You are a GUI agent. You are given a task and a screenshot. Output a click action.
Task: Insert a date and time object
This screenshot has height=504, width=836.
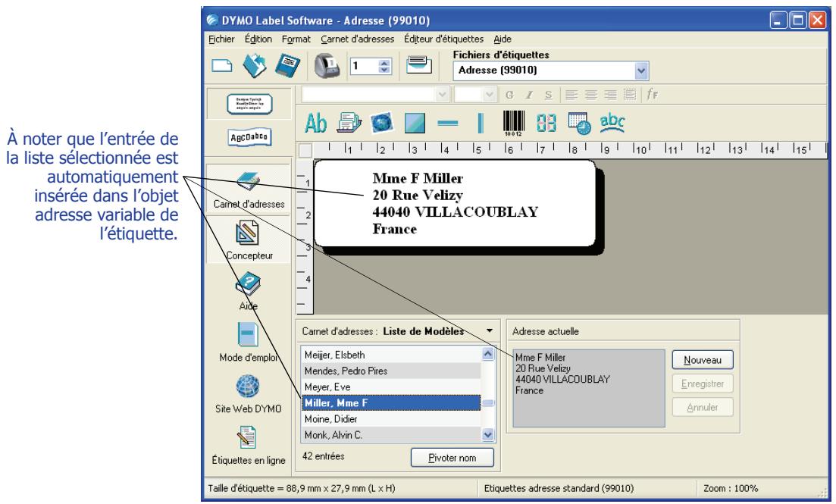(x=579, y=124)
